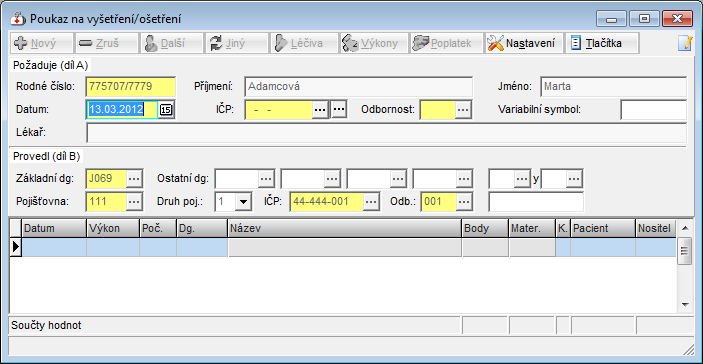Open fourth Ostatní dg lookup ellipsis
This screenshot has height=364, width=703.
464,178
